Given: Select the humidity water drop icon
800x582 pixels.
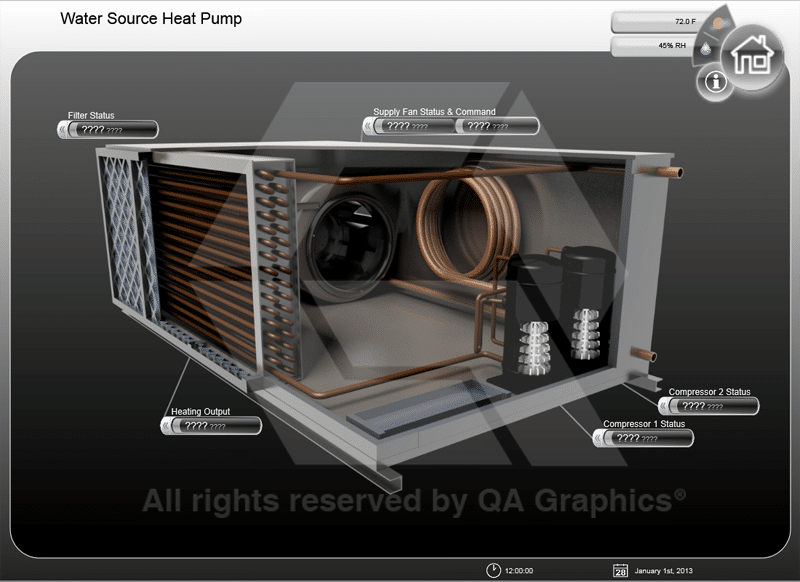Looking at the screenshot, I should pyautogui.click(x=706, y=48).
